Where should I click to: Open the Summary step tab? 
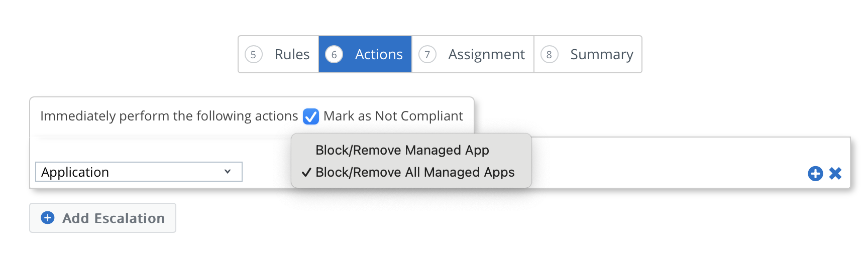coord(588,54)
